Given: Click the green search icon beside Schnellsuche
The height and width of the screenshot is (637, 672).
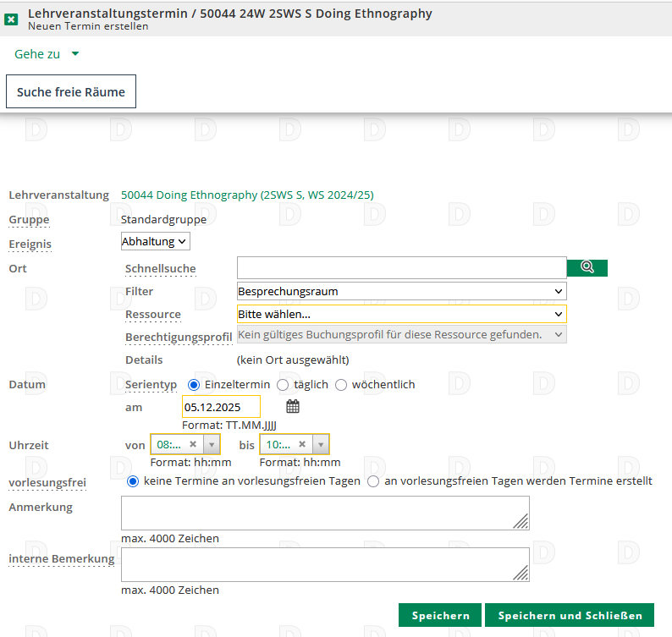Looking at the screenshot, I should coord(587,267).
